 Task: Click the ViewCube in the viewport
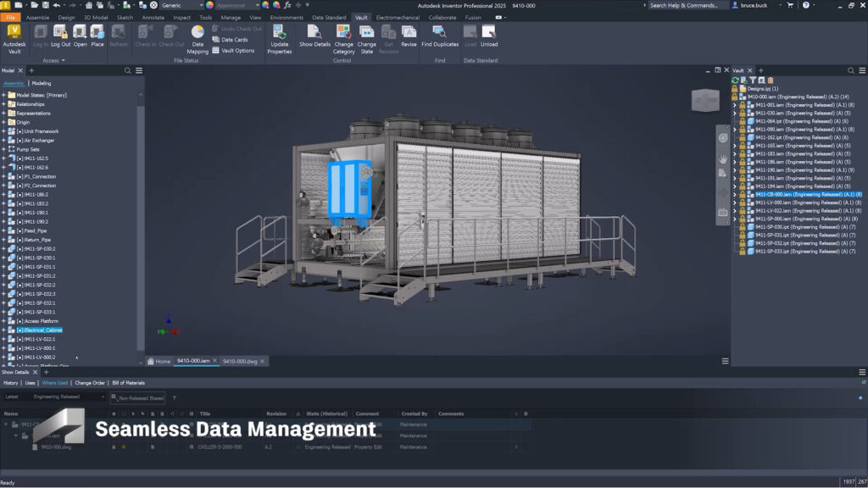(706, 101)
